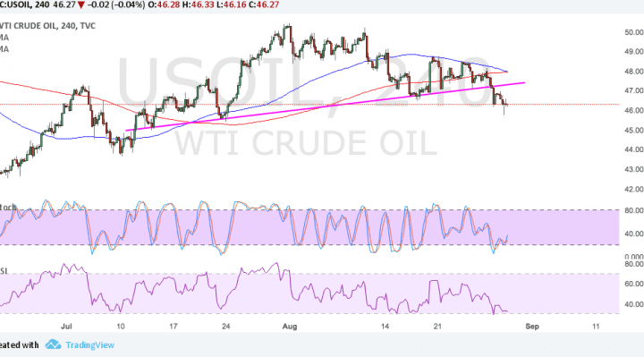
Task: Click the 50.00 price scale label
Action: point(634,32)
